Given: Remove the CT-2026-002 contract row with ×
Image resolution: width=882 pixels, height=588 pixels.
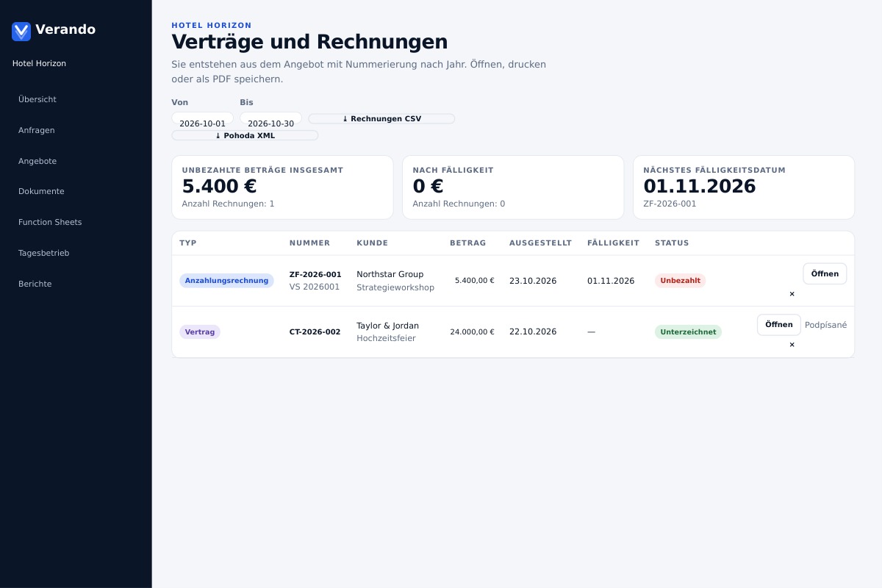Looking at the screenshot, I should point(792,345).
